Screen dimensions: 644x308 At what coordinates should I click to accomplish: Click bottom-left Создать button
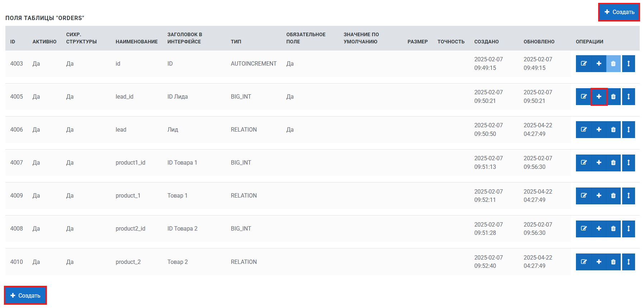pos(25,295)
